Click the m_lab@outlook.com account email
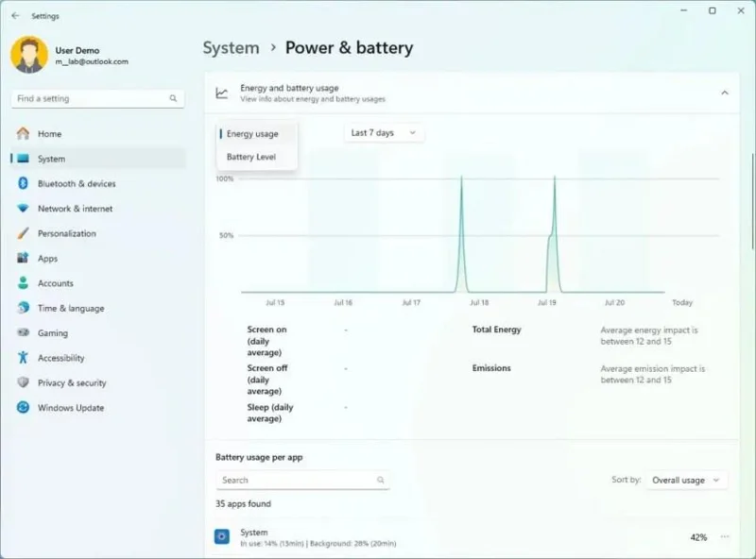The width and height of the screenshot is (756, 559). click(92, 61)
